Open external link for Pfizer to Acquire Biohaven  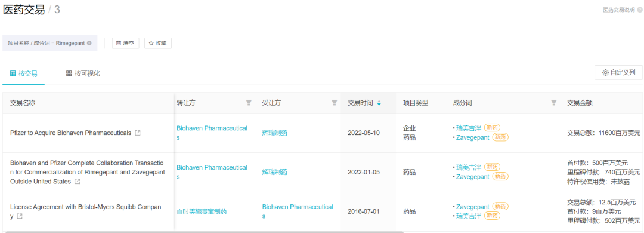[138, 133]
